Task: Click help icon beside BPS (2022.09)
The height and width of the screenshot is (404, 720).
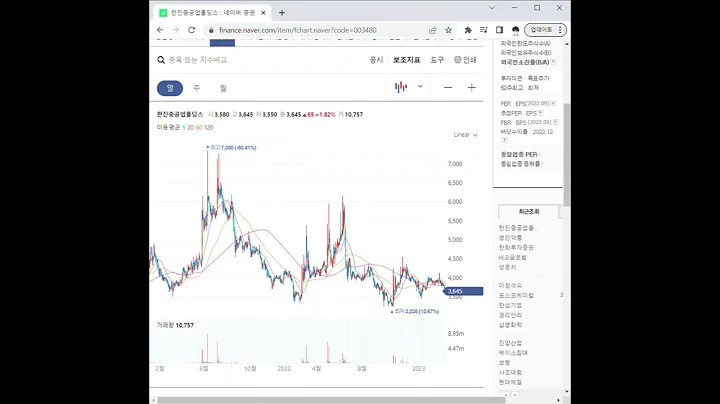Action: click(555, 122)
